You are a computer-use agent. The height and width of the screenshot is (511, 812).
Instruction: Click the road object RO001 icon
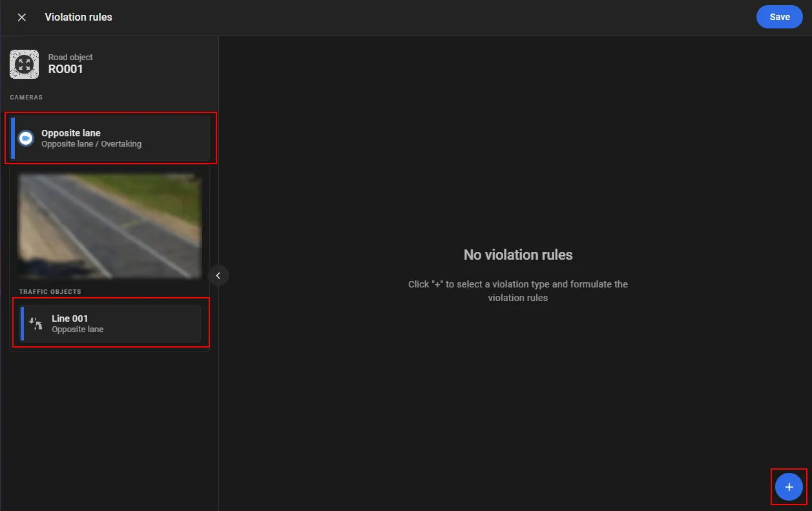(24, 64)
